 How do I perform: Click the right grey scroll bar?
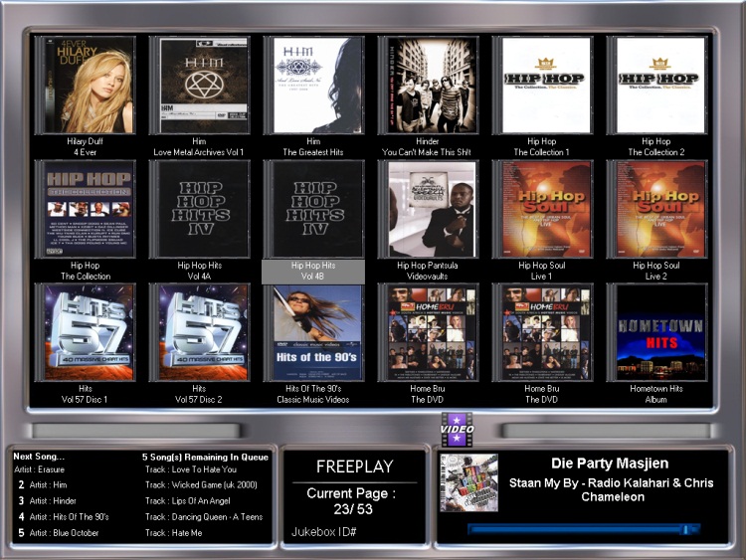pos(606,431)
